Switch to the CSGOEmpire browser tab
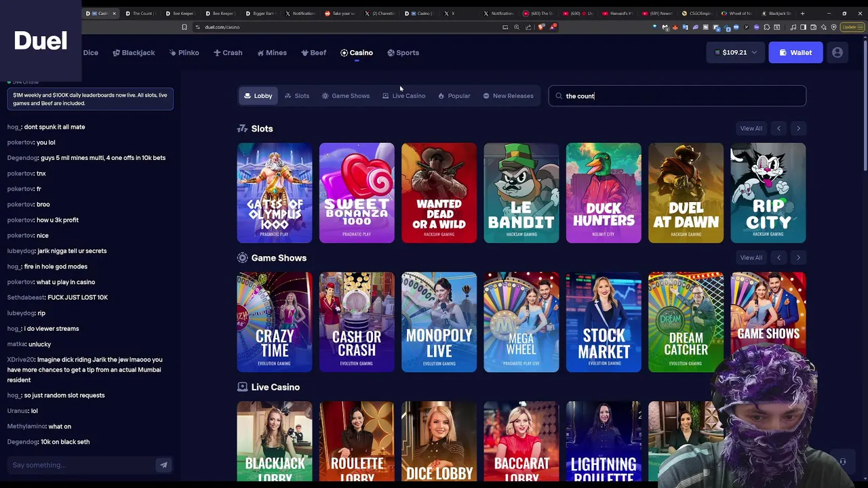The image size is (868, 488). (696, 14)
